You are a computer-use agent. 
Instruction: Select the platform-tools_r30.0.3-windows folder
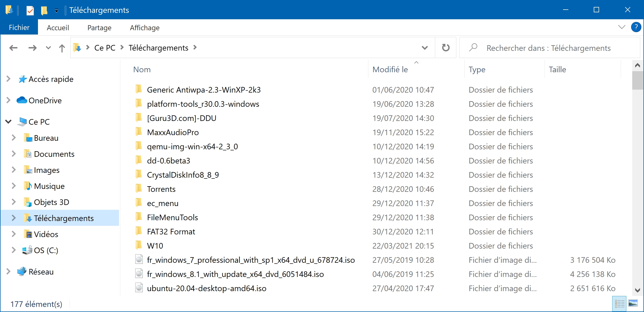click(x=203, y=104)
